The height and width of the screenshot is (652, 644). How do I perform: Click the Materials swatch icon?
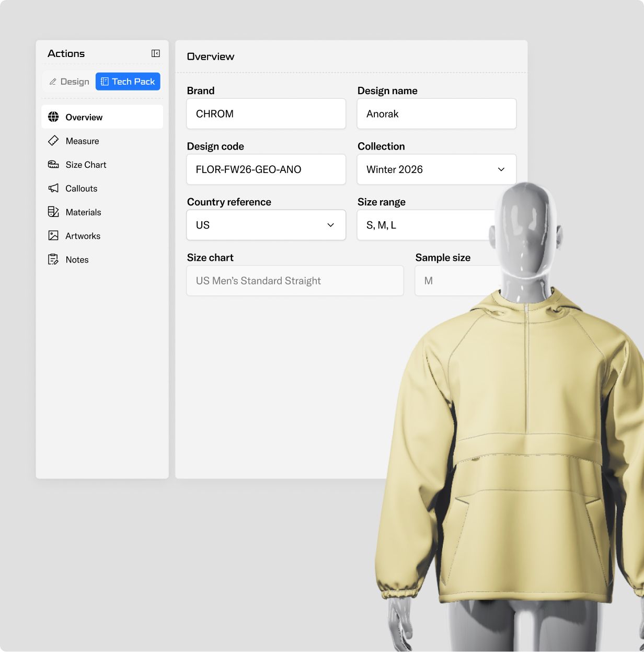click(53, 212)
